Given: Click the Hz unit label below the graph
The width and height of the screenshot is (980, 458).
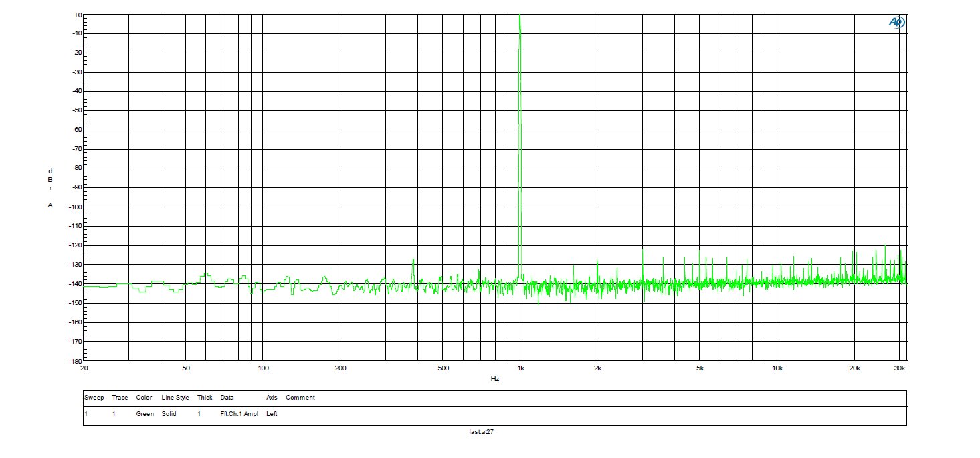Looking at the screenshot, I should (x=494, y=379).
